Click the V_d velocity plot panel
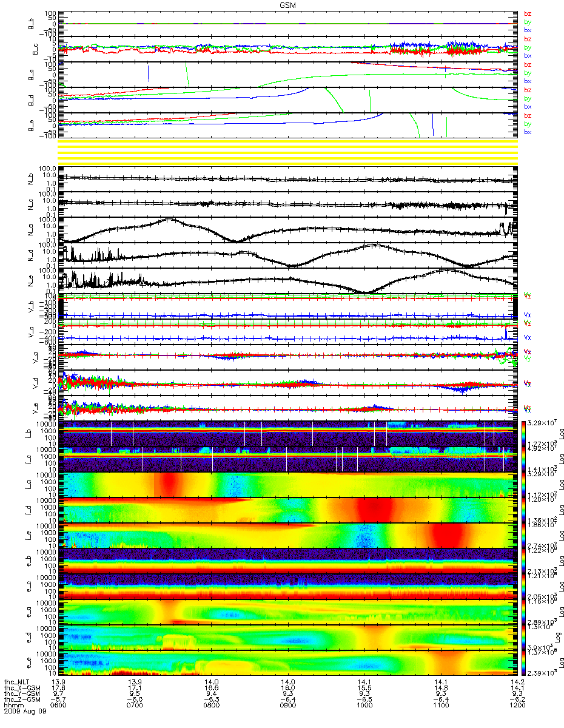564x728 pixels. [289, 383]
